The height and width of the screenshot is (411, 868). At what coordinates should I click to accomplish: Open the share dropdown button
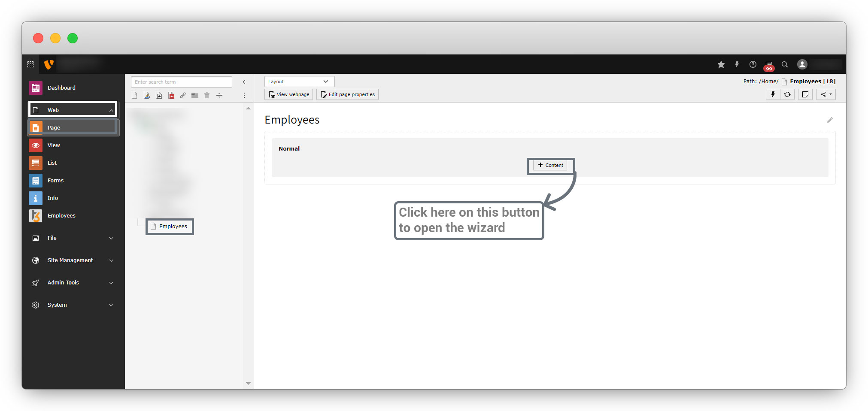(x=826, y=94)
